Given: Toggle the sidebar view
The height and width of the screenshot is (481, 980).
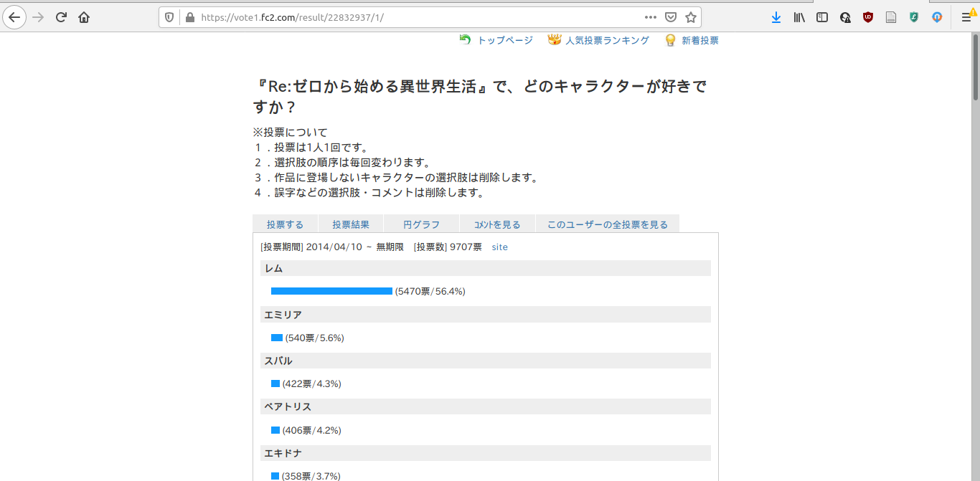Looking at the screenshot, I should tap(822, 17).
